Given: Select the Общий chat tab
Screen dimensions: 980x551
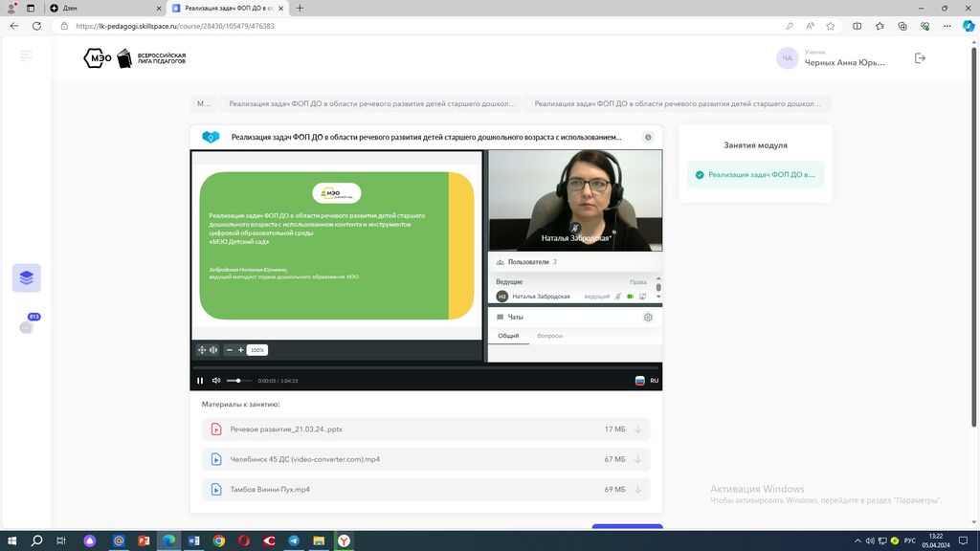Looking at the screenshot, I should coord(508,336).
